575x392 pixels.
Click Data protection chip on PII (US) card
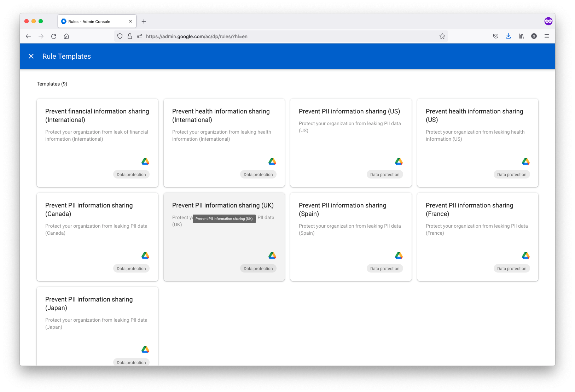coord(385,175)
